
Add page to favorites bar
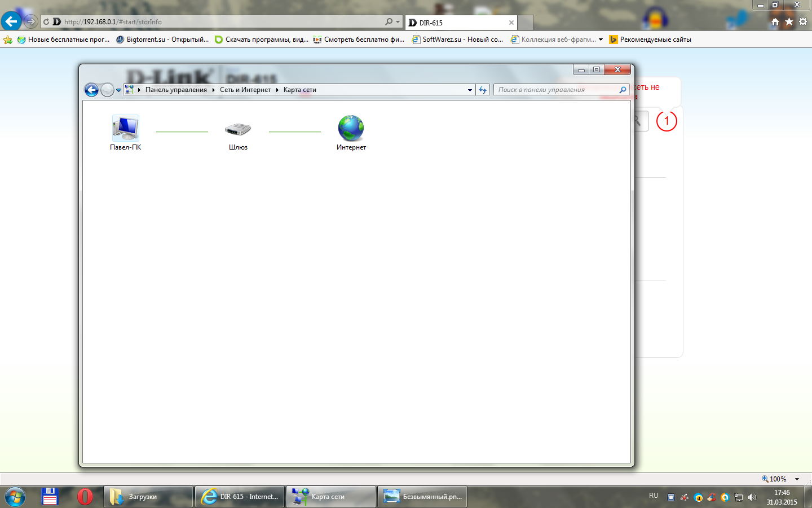[x=8, y=40]
